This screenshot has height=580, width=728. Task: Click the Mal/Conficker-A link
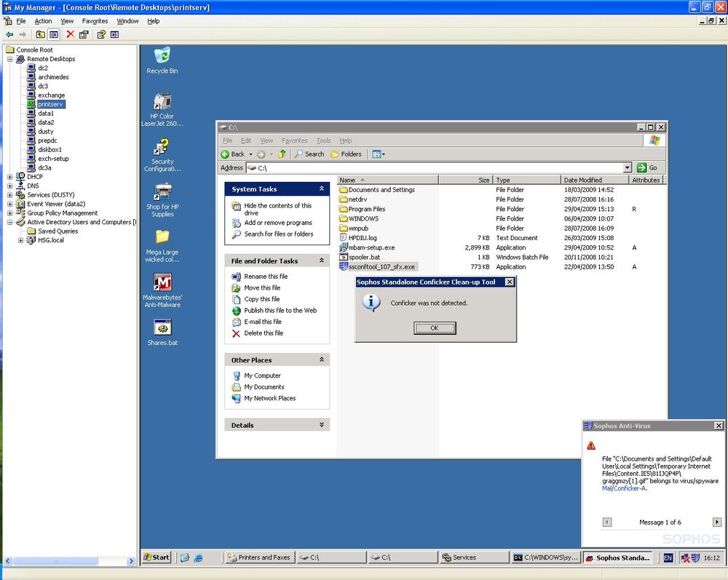point(624,488)
